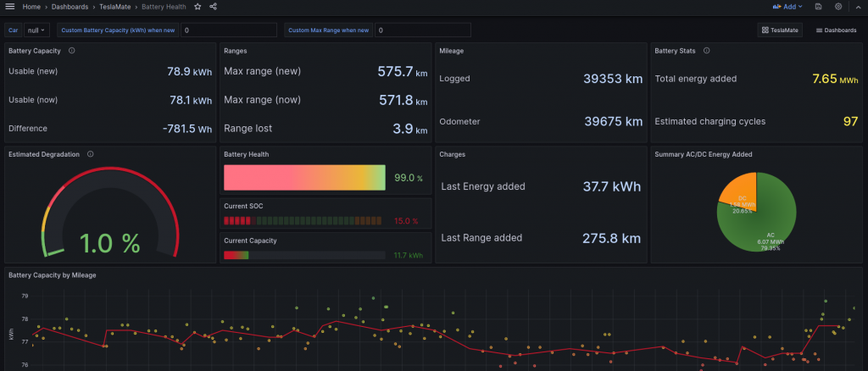Click the Current SOC panel title
The width and height of the screenshot is (868, 371).
point(243,206)
